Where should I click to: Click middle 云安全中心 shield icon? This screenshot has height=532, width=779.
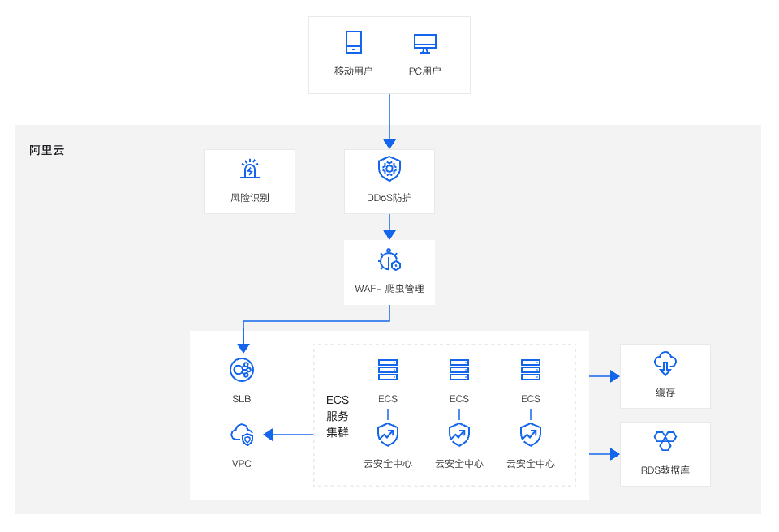click(x=459, y=435)
